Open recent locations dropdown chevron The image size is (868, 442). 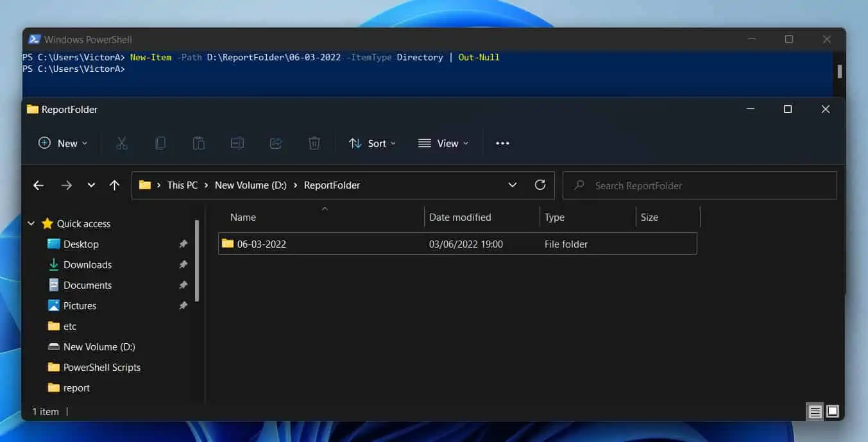tap(91, 185)
